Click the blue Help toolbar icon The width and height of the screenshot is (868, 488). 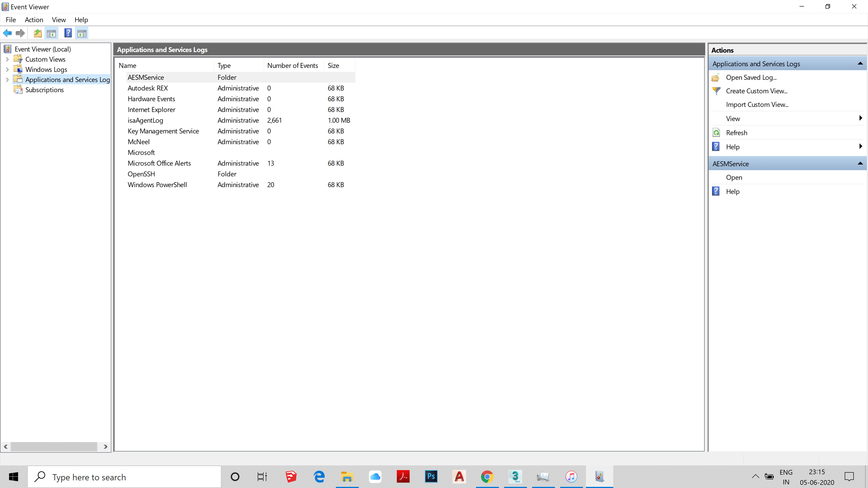[68, 33]
